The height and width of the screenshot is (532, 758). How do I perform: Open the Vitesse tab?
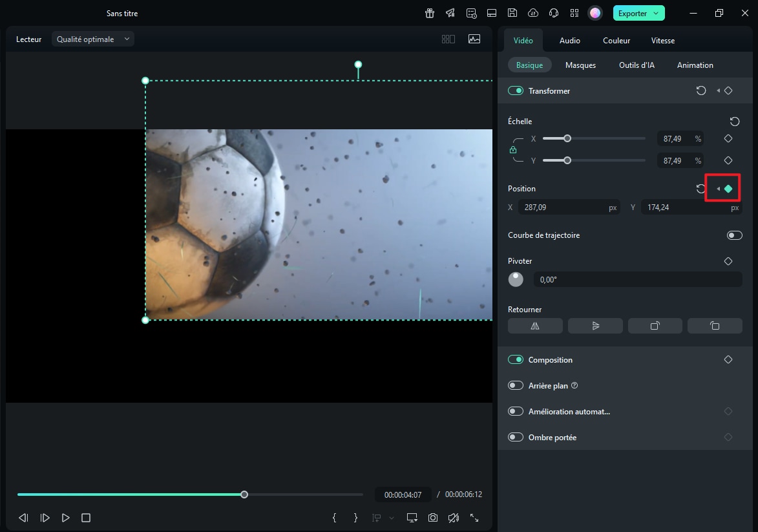coord(663,41)
